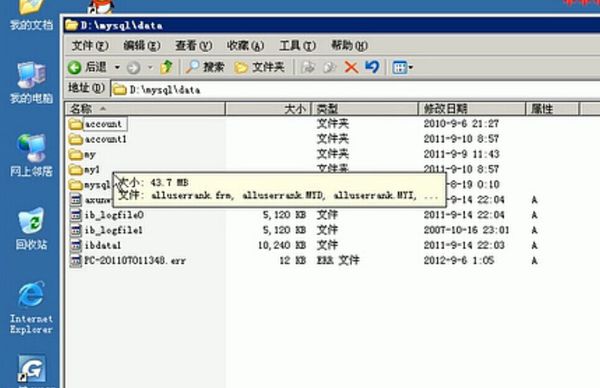Click the green Back arrow icon
This screenshot has height=388, width=600.
75,68
